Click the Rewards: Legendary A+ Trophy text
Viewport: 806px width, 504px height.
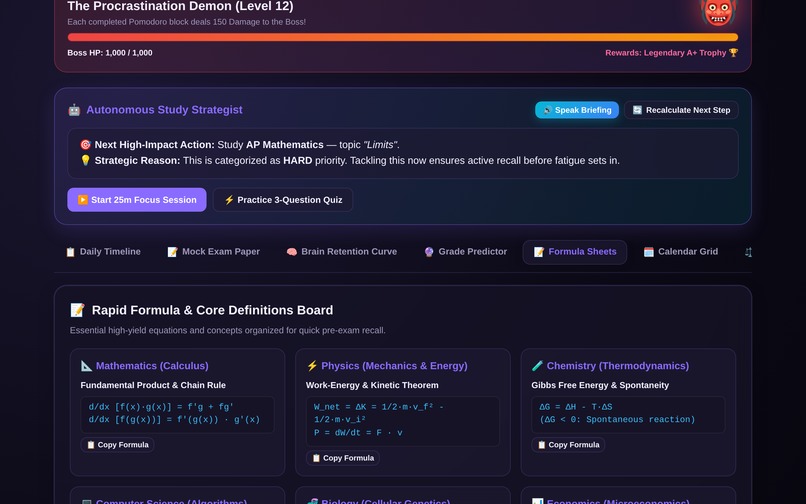tap(671, 52)
